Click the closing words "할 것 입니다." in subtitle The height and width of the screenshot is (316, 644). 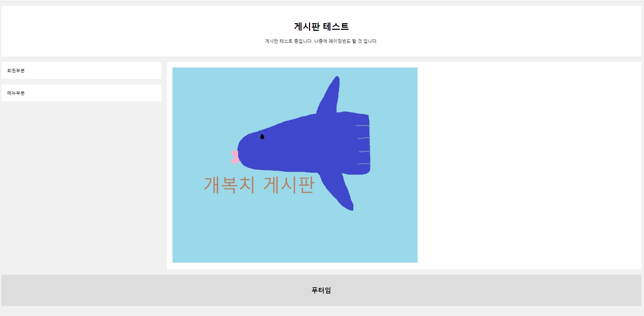(365, 41)
